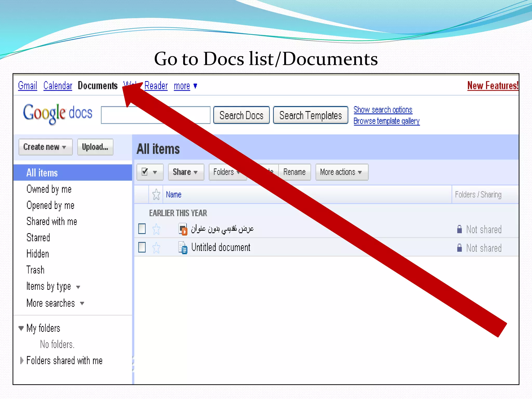Select Starred in the sidebar

[38, 237]
